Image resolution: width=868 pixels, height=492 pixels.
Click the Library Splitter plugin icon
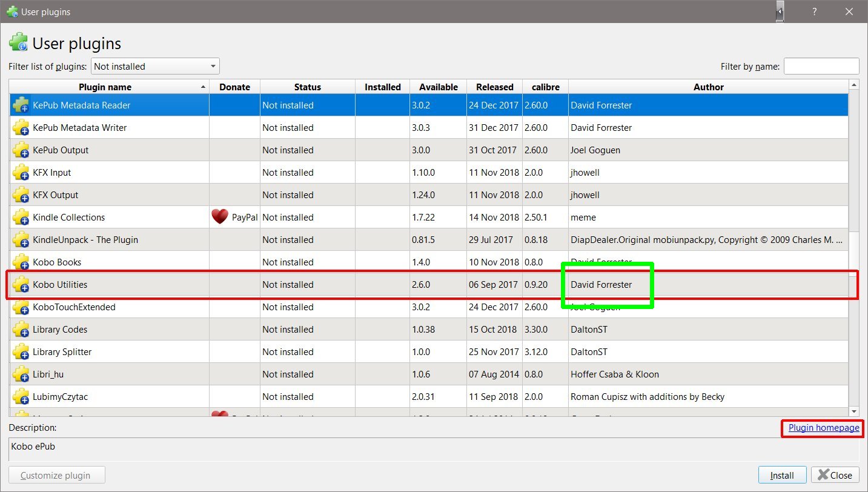point(21,351)
